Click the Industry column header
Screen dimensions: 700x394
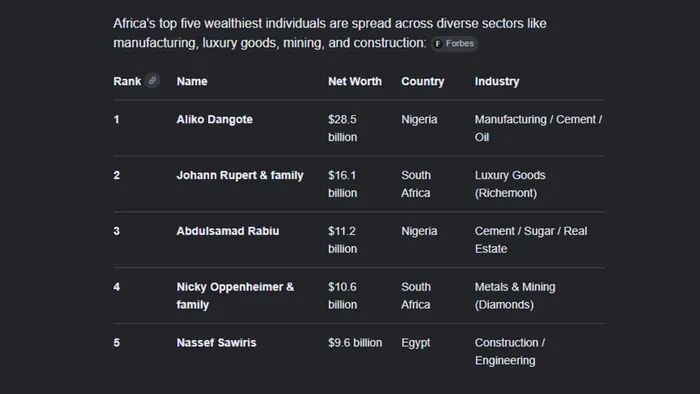[497, 81]
